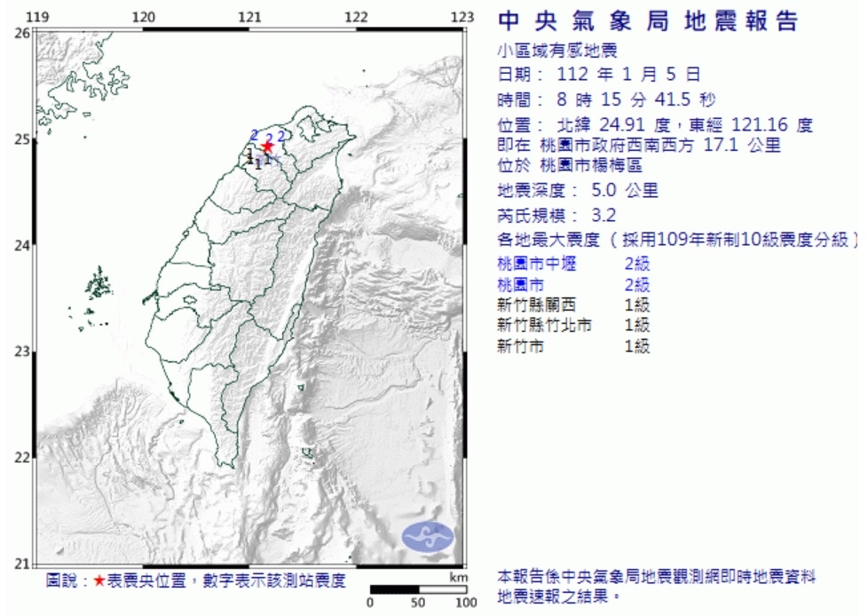
Task: Select the longitude text 東經 121.16 度
Action: click(751, 124)
